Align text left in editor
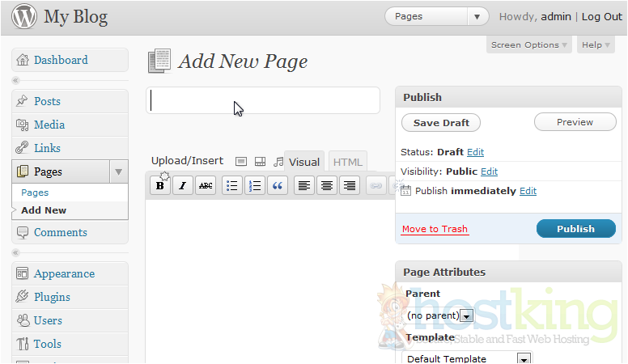Screen dimensions: 628x364 coord(303,186)
